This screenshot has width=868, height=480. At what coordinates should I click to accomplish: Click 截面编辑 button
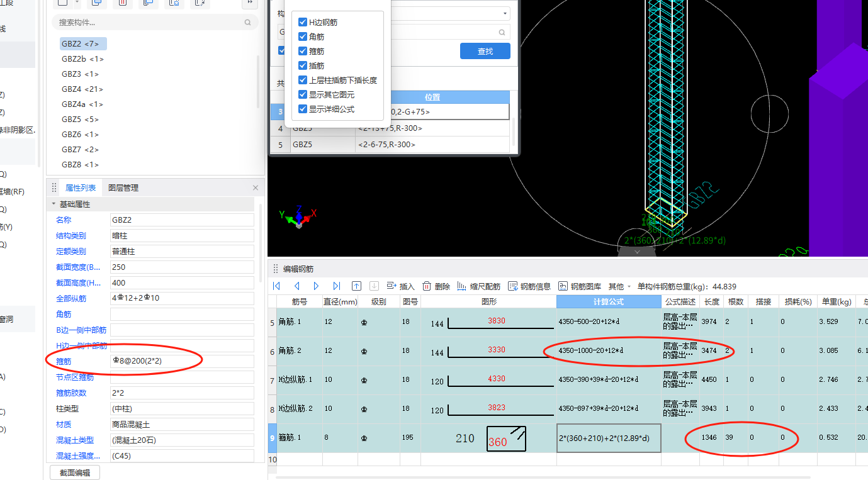(x=75, y=472)
